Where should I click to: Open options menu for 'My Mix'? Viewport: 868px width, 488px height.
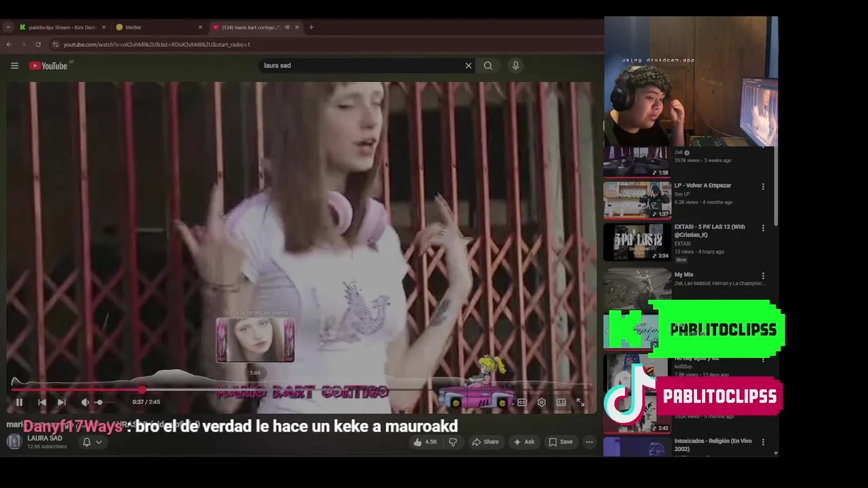[x=763, y=276]
